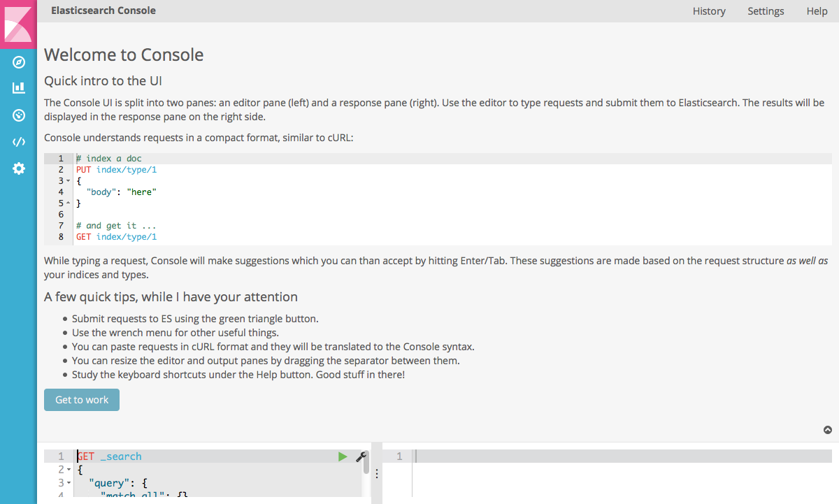Fold the brace at example line 3
The width and height of the screenshot is (839, 504).
(68, 181)
